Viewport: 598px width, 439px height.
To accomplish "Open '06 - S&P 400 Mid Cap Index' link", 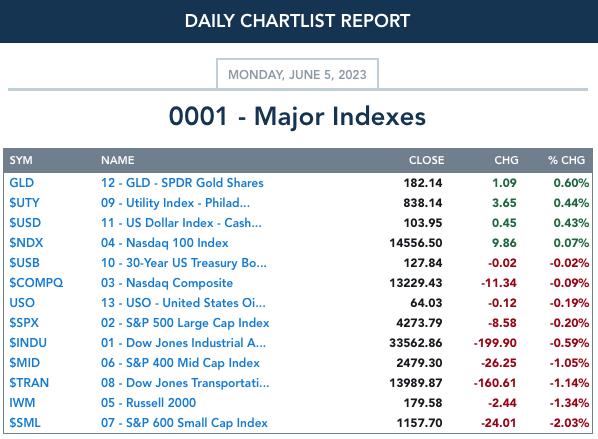I will (180, 363).
